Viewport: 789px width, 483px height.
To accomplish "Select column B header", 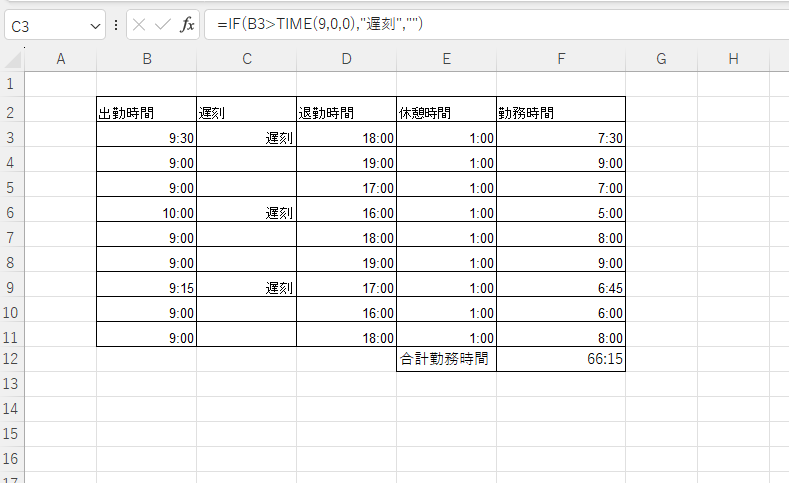I will click(x=146, y=59).
